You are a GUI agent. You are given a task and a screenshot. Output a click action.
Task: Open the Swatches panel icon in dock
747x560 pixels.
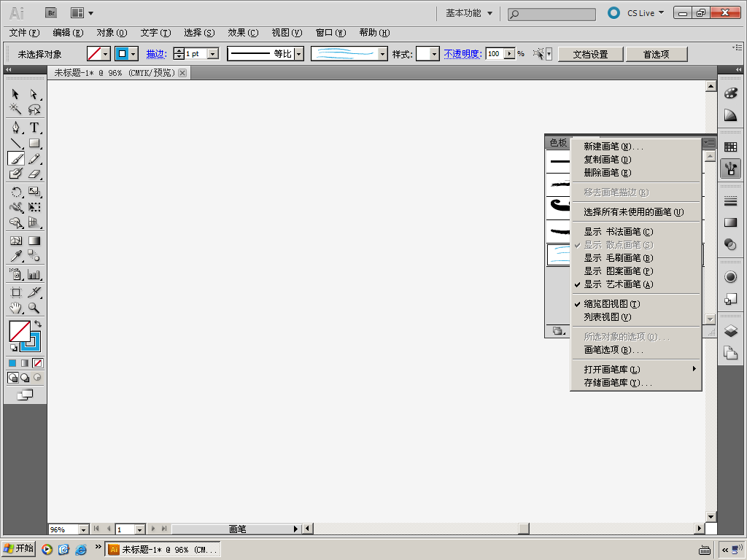[x=730, y=147]
